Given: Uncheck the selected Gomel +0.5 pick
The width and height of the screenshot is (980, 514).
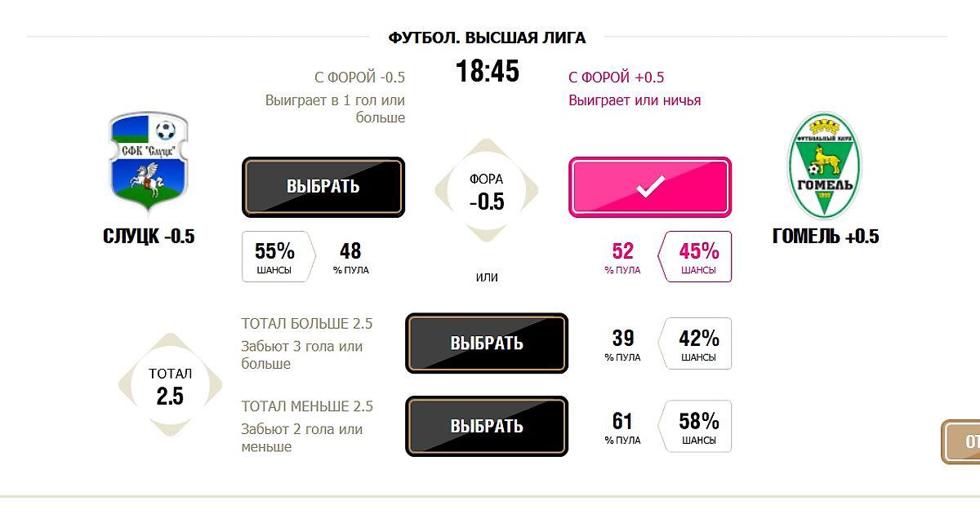Looking at the screenshot, I should (x=650, y=187).
